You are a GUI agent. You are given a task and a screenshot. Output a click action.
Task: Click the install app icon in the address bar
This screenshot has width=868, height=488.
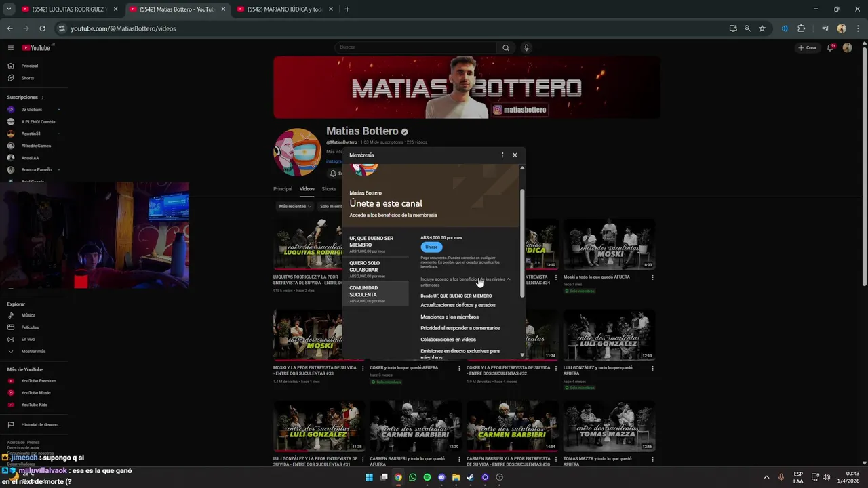click(733, 28)
